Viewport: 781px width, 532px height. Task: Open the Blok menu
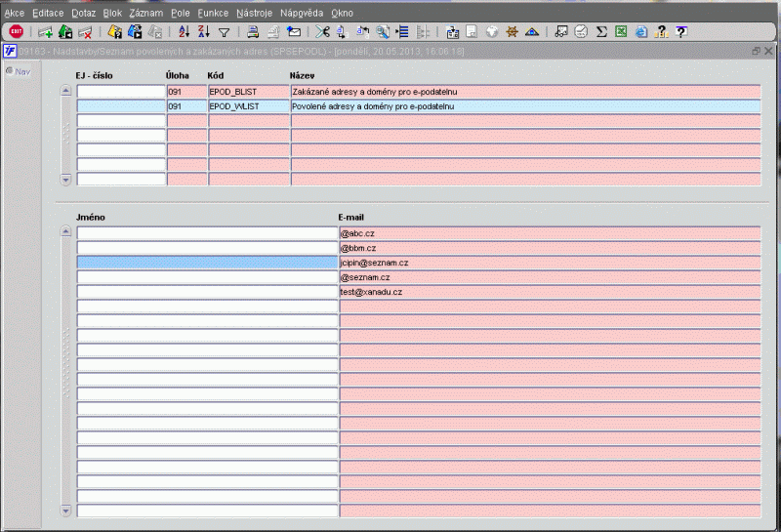click(112, 13)
